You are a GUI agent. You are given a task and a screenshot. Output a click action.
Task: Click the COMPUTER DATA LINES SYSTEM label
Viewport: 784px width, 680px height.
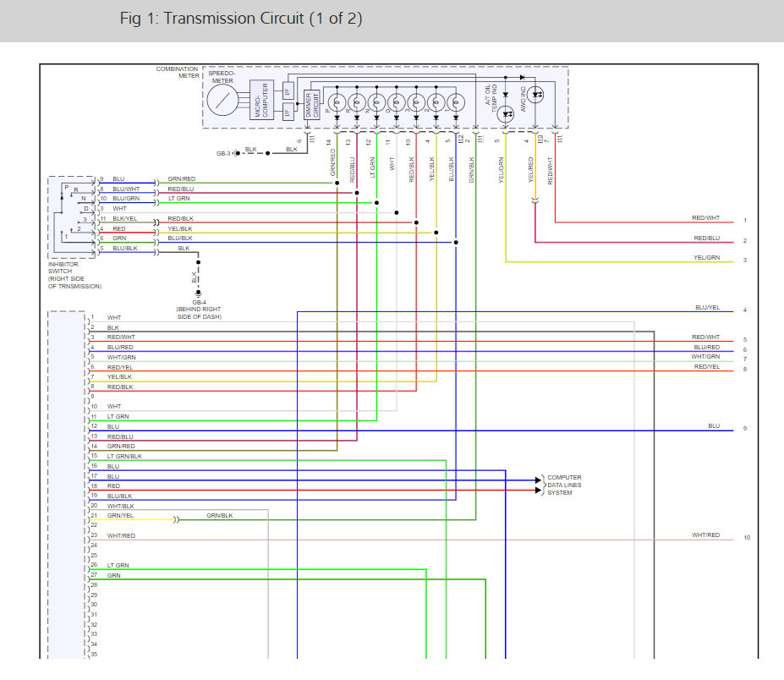564,485
